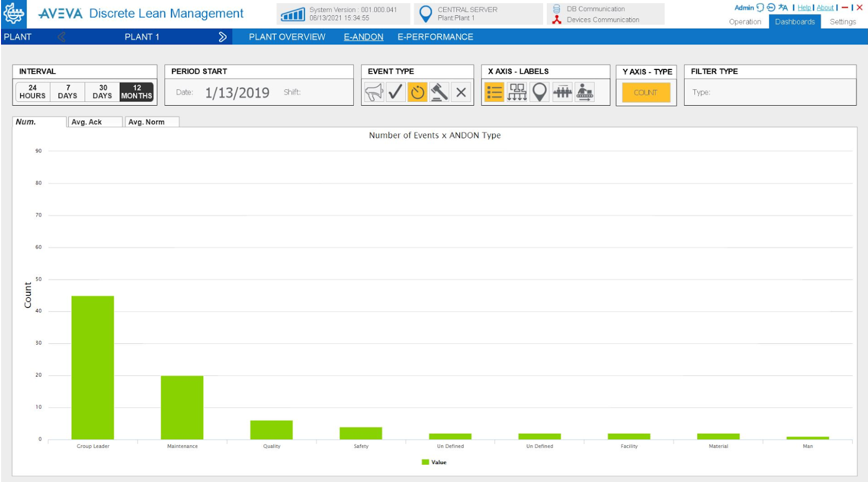This screenshot has height=482, width=868.
Task: Select the team group X axis label icon
Action: 562,92
